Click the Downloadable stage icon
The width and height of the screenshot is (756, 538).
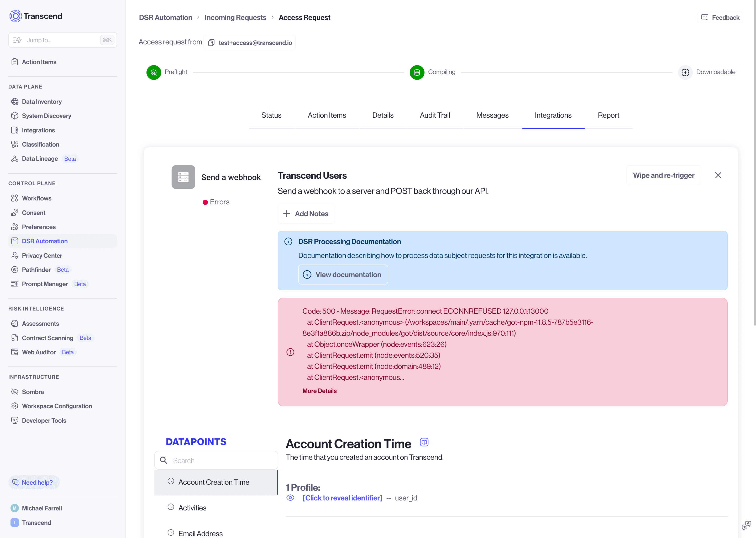click(x=685, y=72)
